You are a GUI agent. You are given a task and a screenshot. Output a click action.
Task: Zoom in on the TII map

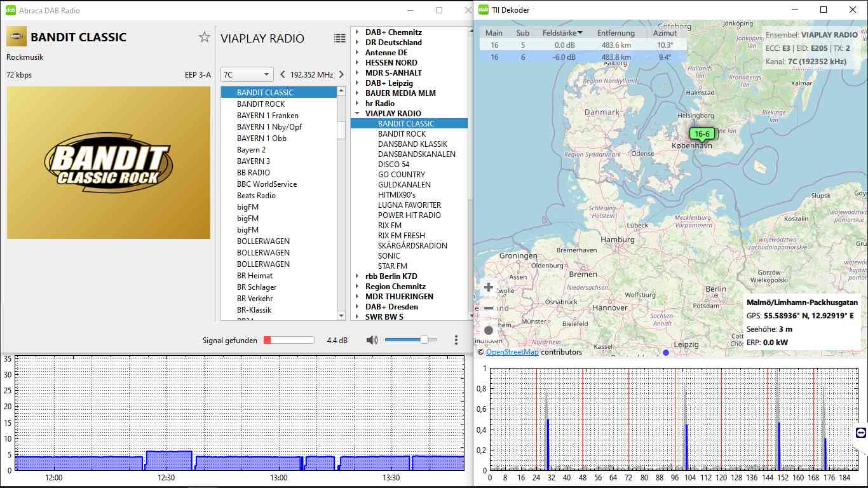(489, 287)
